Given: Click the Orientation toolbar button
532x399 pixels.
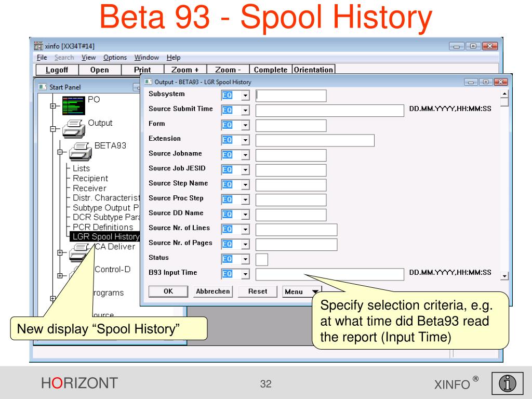Looking at the screenshot, I should pos(313,70).
